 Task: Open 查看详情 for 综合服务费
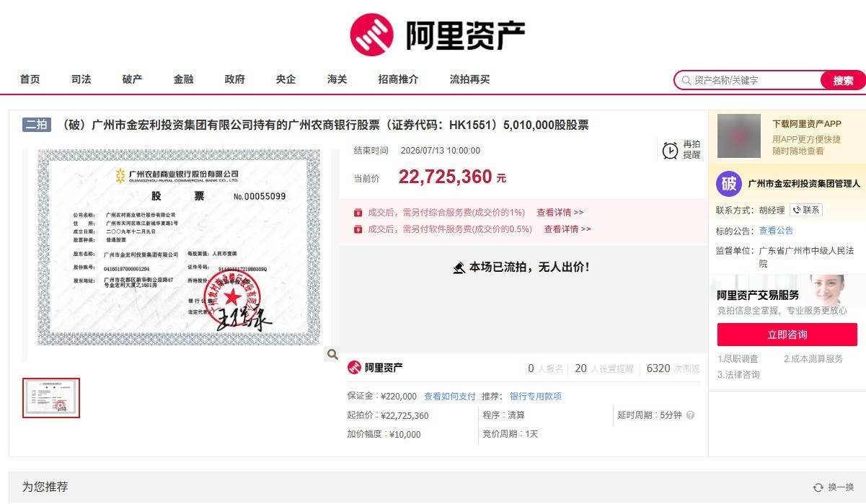[x=560, y=213]
